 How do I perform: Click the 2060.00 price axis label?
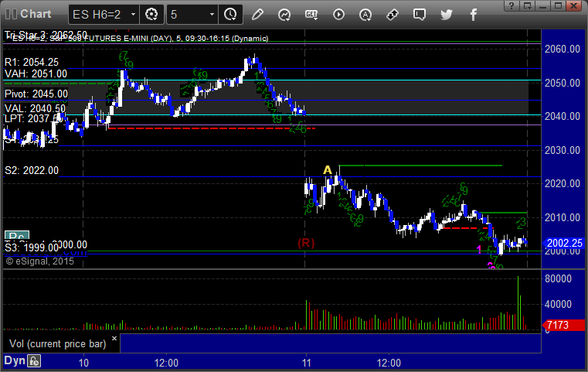point(563,49)
